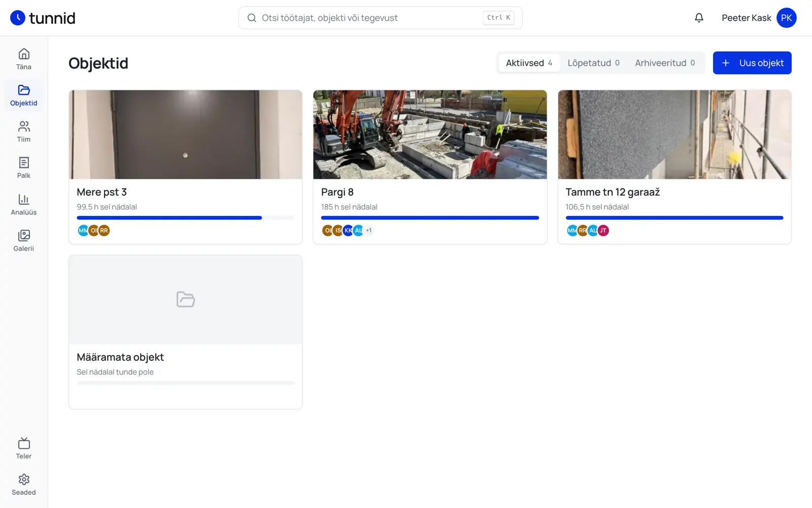Create a new object with Uus objekt
This screenshot has height=508, width=812.
coord(752,63)
